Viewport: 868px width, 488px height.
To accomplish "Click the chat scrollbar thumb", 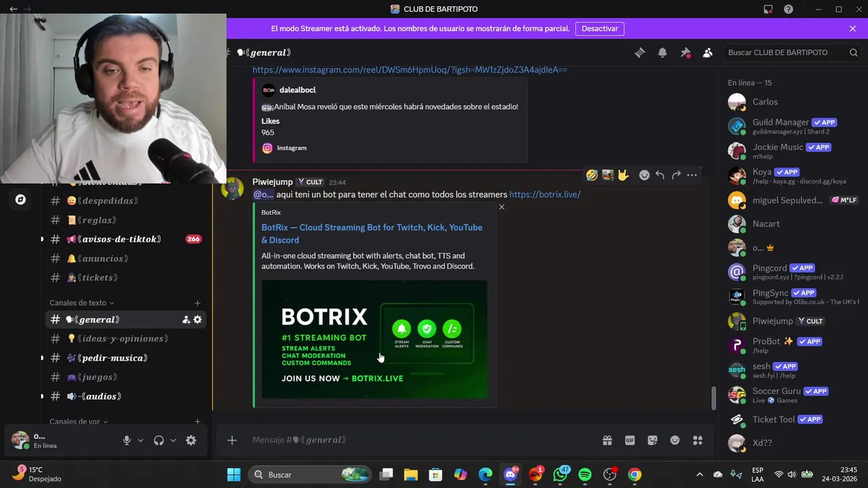I will click(713, 399).
